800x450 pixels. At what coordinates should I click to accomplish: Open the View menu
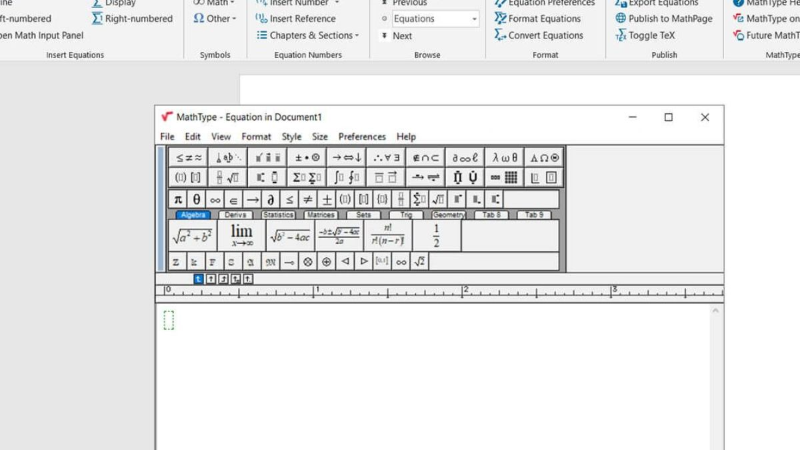pyautogui.click(x=221, y=137)
